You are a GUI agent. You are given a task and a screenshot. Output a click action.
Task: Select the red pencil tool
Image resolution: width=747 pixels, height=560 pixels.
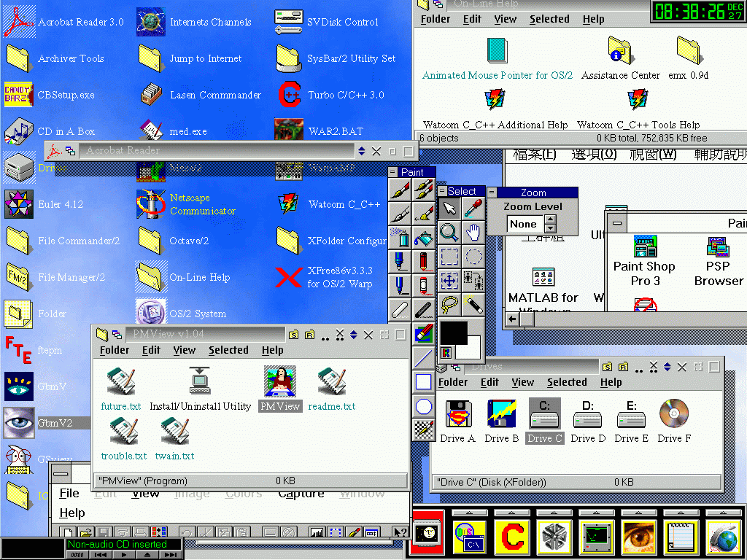pyautogui.click(x=423, y=262)
